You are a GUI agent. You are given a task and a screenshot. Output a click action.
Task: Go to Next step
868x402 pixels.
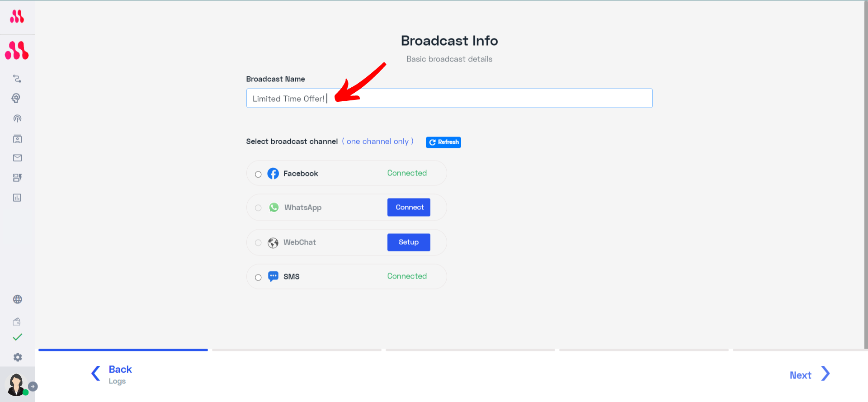(x=801, y=375)
